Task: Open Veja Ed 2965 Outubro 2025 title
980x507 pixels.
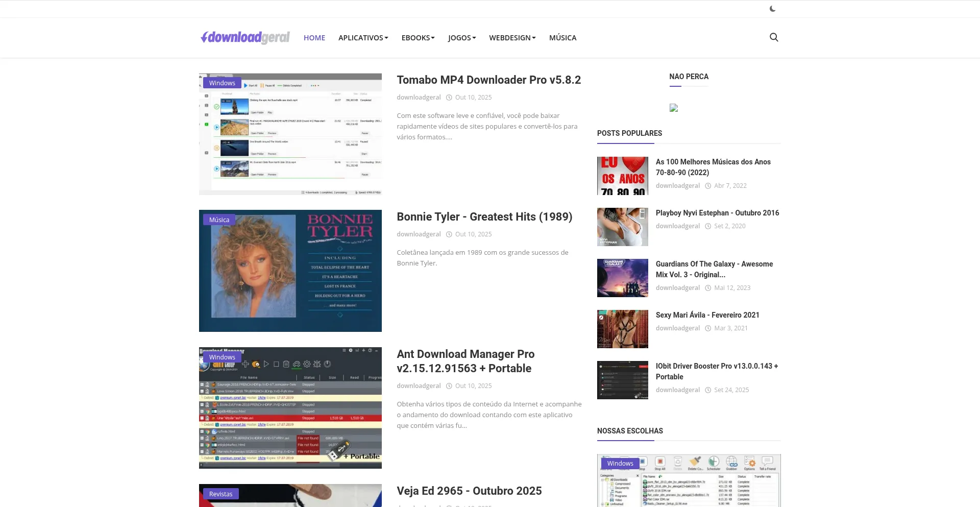Action: [469, 491]
